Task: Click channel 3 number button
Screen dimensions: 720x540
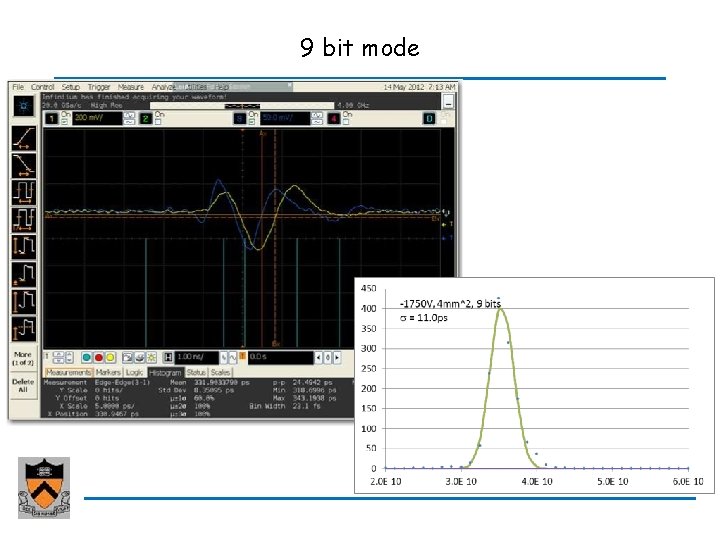Action: click(x=240, y=118)
